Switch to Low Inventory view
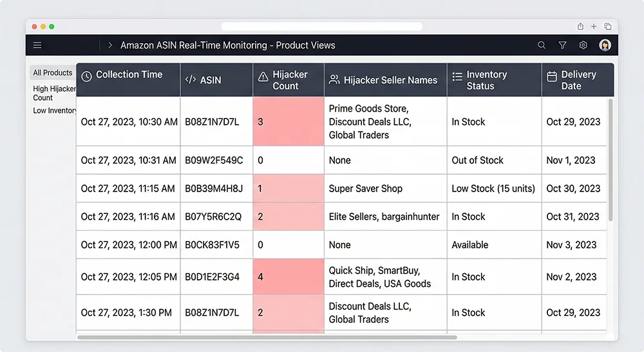 pos(54,111)
